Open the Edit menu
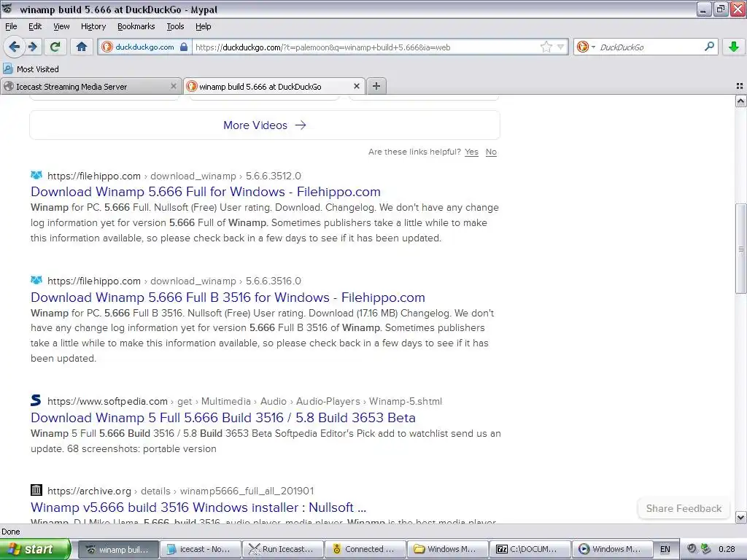 click(35, 26)
